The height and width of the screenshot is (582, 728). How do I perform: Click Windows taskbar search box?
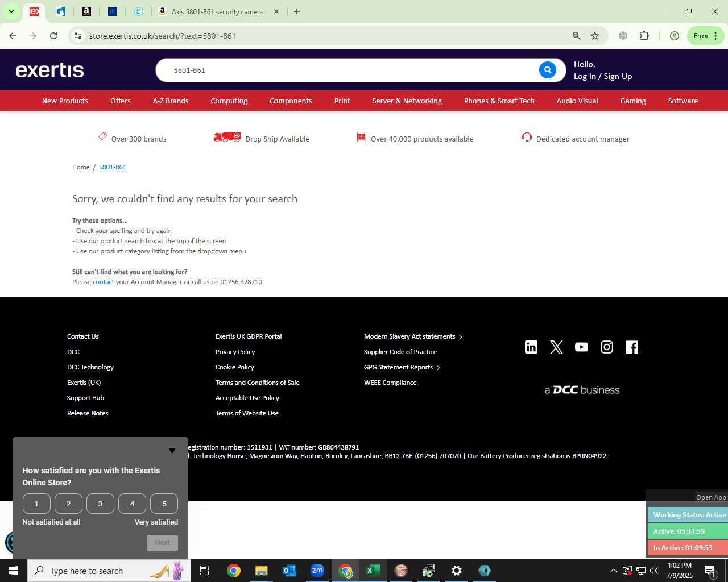pyautogui.click(x=109, y=571)
